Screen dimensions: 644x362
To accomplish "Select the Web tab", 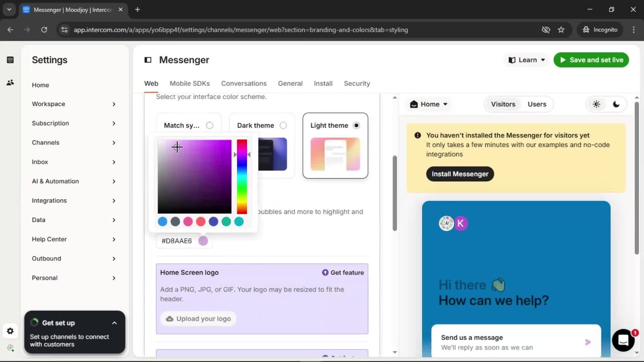I will point(151,83).
